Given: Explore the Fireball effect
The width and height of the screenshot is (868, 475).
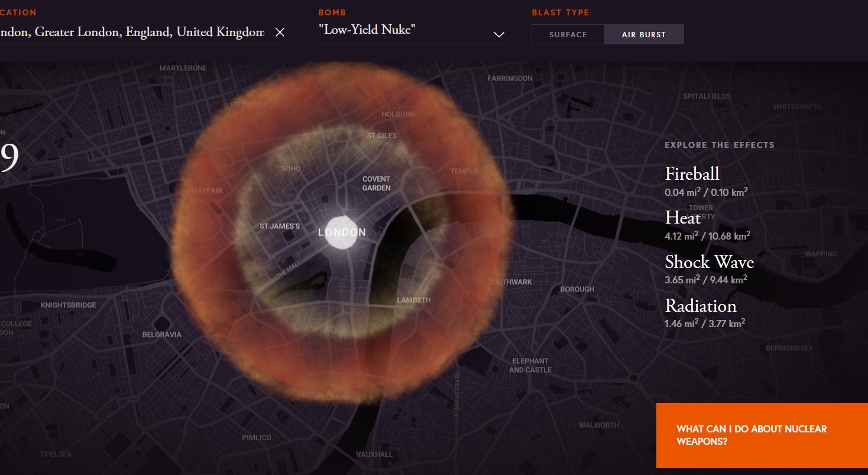Looking at the screenshot, I should pos(692,174).
